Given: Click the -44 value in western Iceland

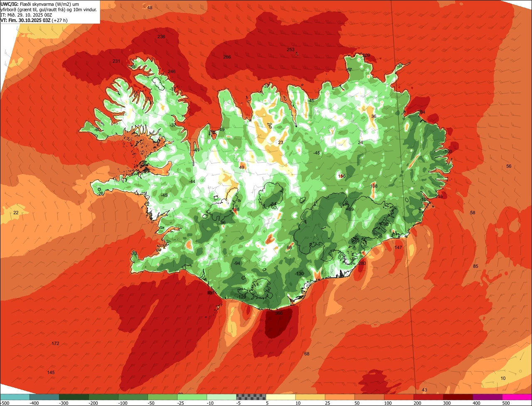Looking at the screenshot, I should (192, 181).
